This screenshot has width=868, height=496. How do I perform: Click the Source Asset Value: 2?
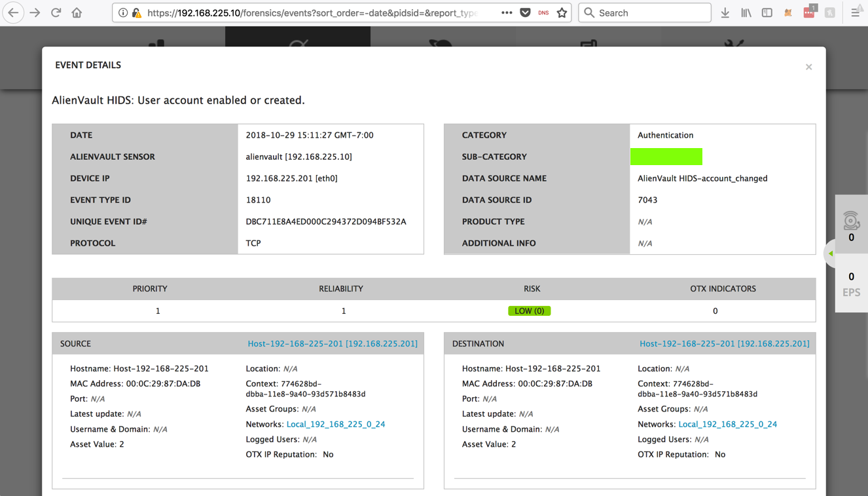tap(97, 444)
